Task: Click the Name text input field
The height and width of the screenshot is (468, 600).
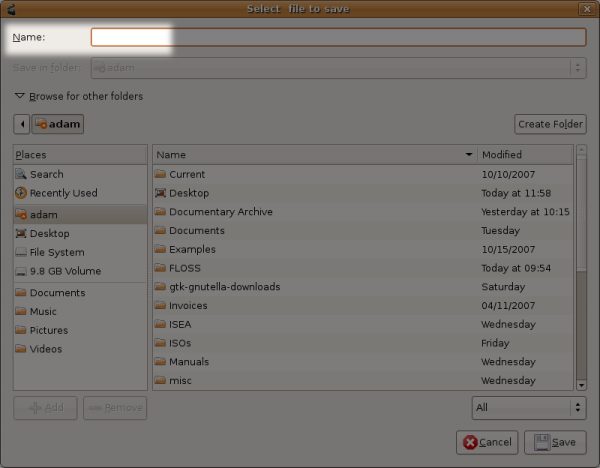Action: pos(338,37)
